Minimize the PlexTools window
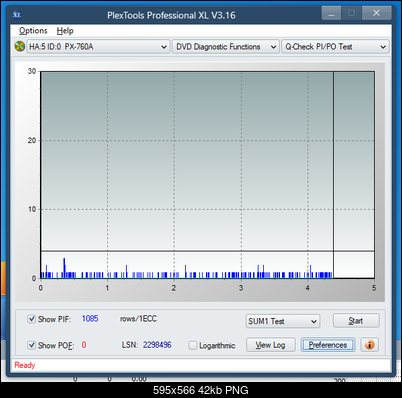402x398 pixels. pyautogui.click(x=331, y=13)
